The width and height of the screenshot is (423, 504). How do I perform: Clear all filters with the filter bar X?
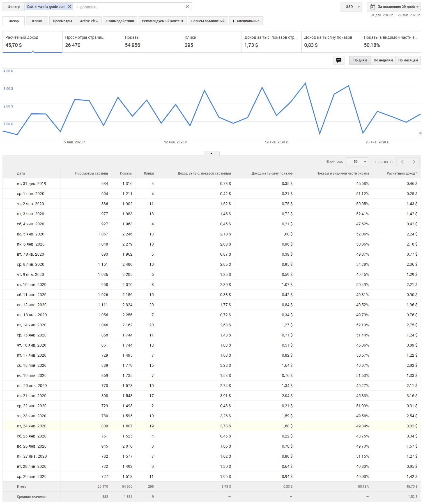tap(187, 7)
